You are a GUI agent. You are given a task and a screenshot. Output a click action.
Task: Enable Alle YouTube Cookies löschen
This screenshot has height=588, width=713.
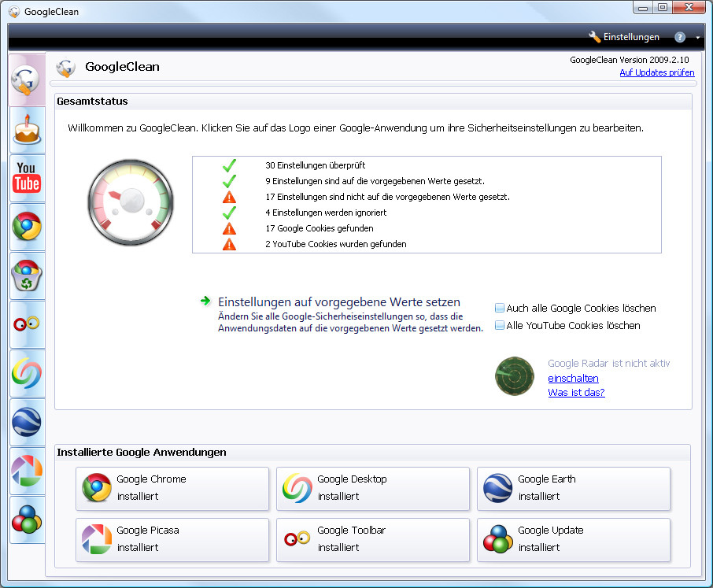pyautogui.click(x=499, y=325)
